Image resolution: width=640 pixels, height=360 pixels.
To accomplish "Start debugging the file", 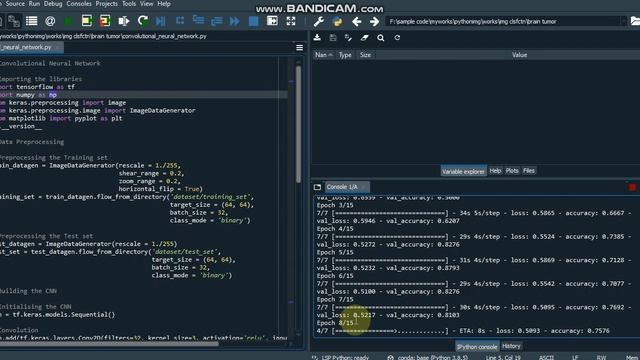I will [161, 21].
